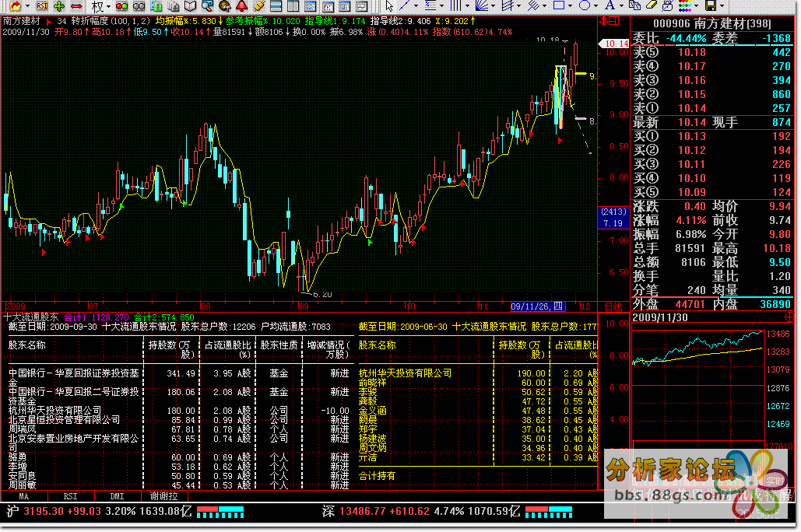Expand the vertical lines tool dropdown

click(x=467, y=5)
